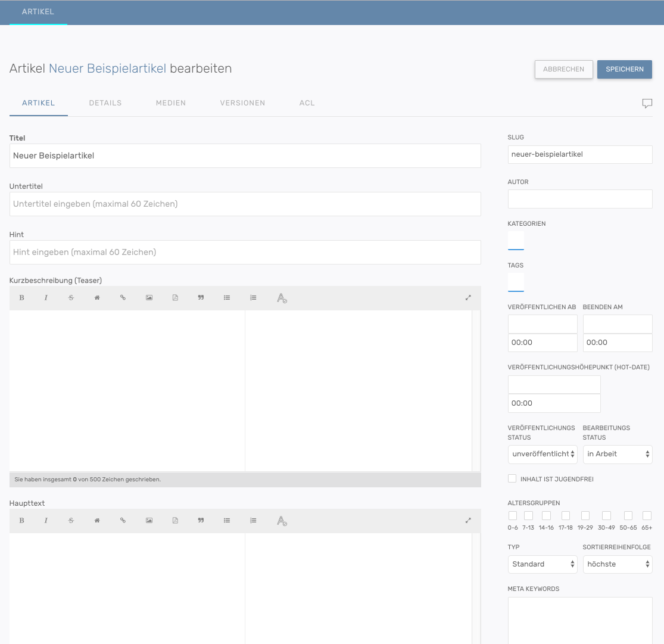Open the Bearbeitungsstatus dropdown showing in Arbeit

[x=618, y=454]
